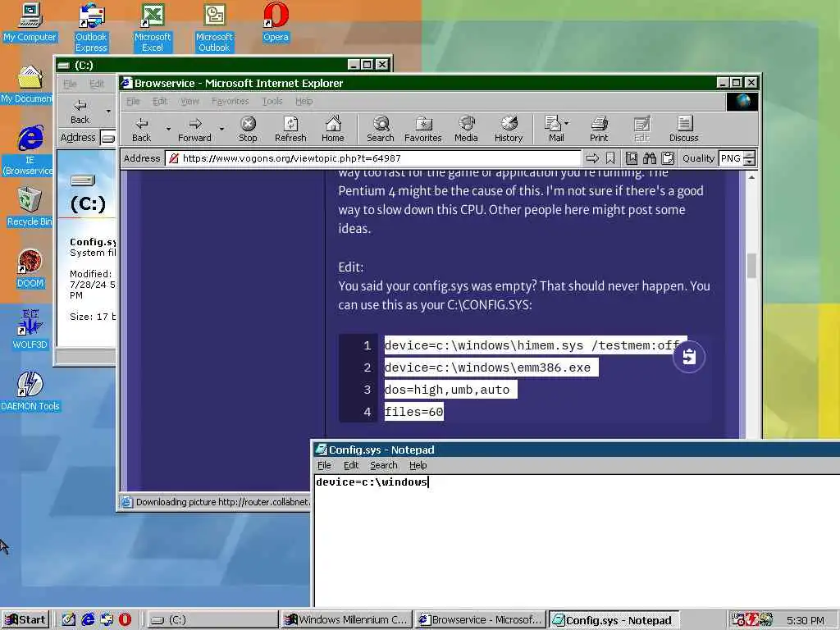Screen dimensions: 840x630
Task: Open the Recycle Bin
Action: pyautogui.click(x=30, y=207)
